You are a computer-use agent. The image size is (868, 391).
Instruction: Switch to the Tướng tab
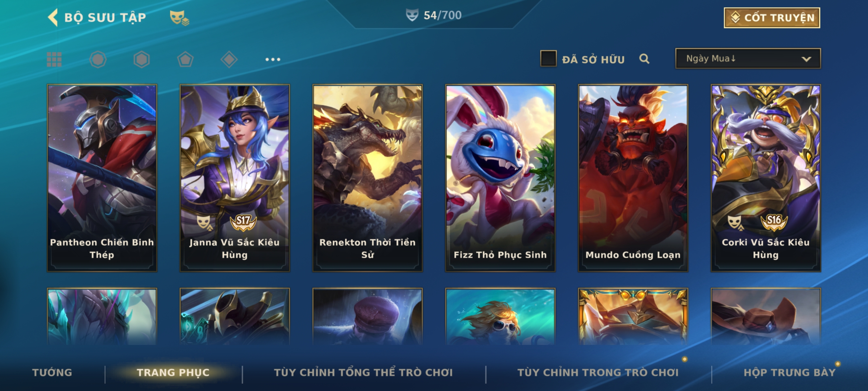click(x=52, y=373)
